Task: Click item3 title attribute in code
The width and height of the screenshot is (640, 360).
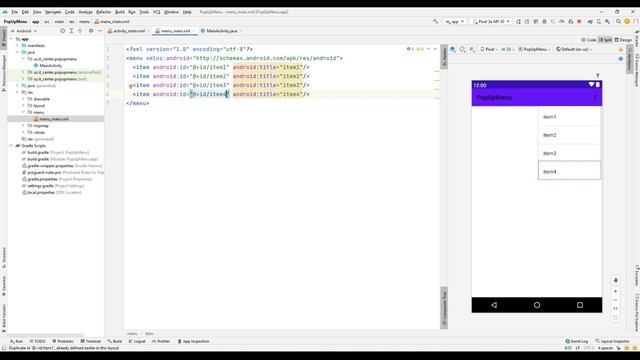Action: click(x=268, y=85)
